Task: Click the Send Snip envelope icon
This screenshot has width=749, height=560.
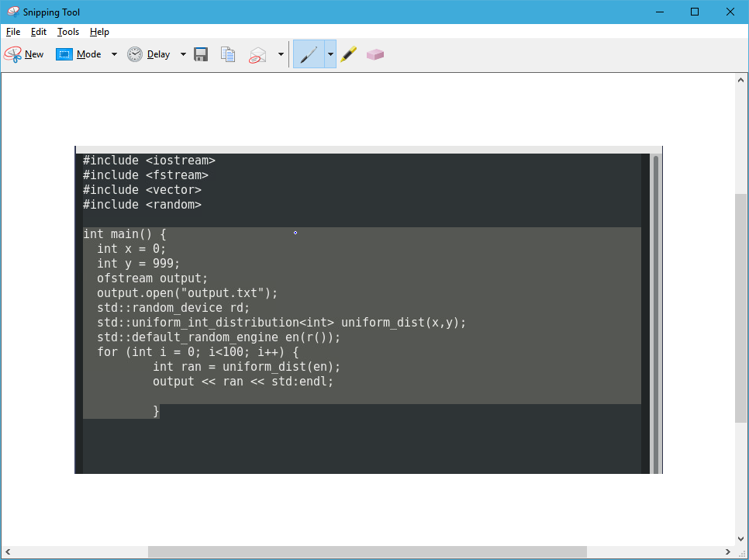Action: point(257,54)
